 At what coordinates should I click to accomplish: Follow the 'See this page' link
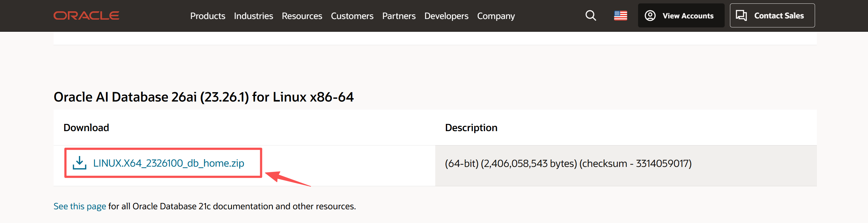tap(80, 206)
